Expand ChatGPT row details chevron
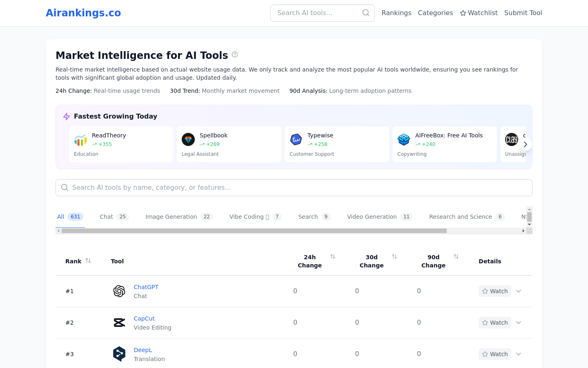Viewport: 588px width, 368px height. 519,291
